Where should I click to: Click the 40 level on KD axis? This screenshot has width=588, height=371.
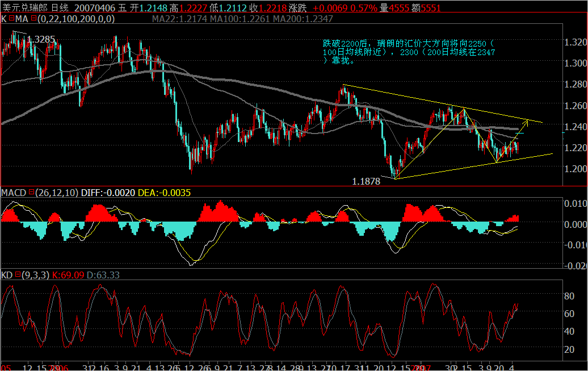pos(569,331)
